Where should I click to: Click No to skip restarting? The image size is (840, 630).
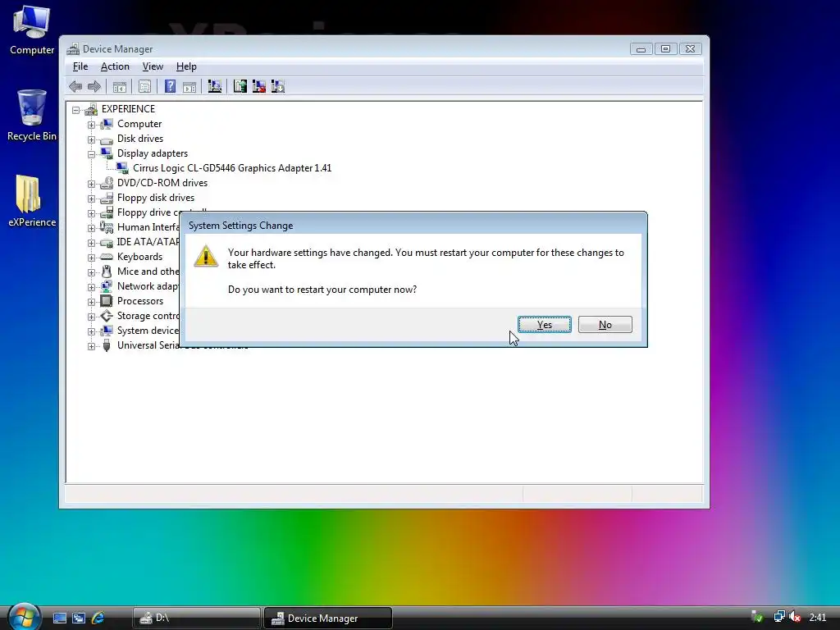tap(605, 325)
